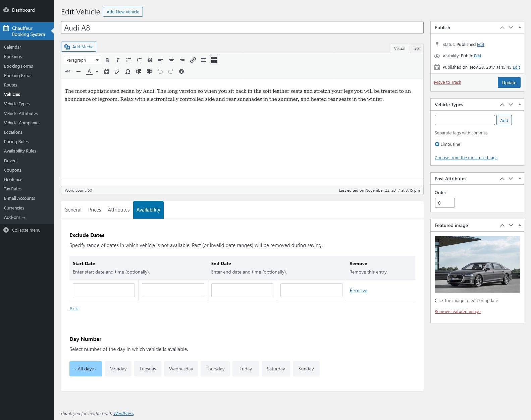Image resolution: width=531 pixels, height=420 pixels.
Task: Toggle Wednesday availability
Action: (x=181, y=369)
